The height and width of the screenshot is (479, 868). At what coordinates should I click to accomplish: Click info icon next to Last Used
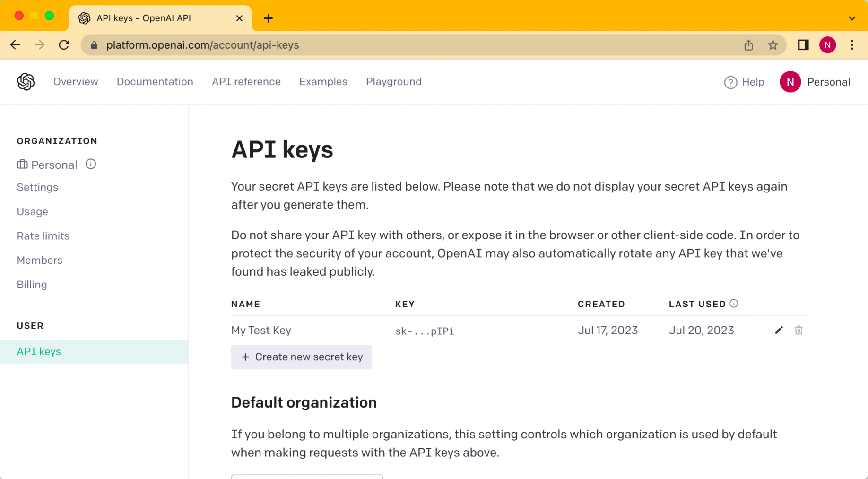pyautogui.click(x=734, y=304)
